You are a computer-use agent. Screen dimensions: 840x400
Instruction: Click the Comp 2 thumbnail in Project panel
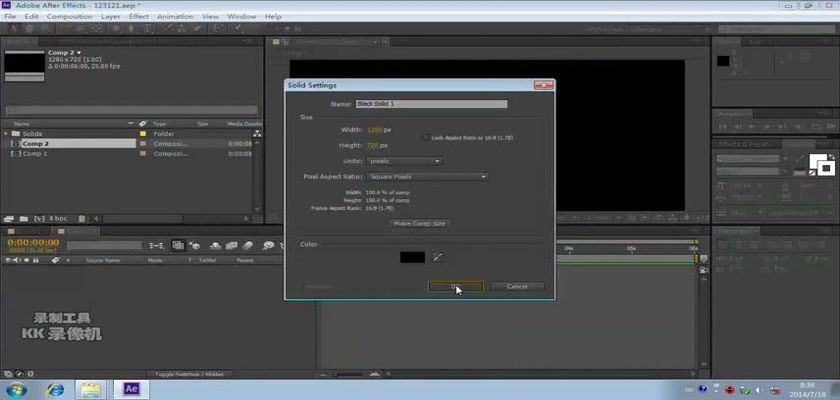click(25, 65)
